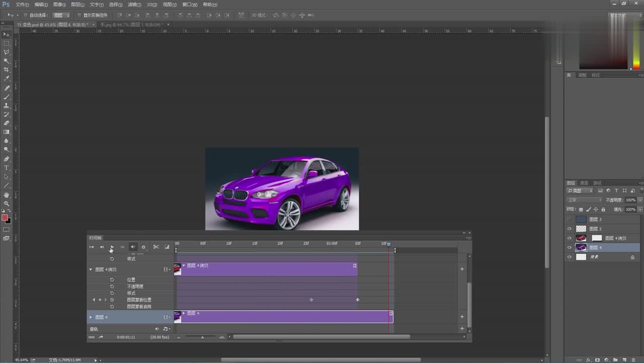Image resolution: width=644 pixels, height=363 pixels.
Task: Select the Rectangular Marquee tool
Action: click(7, 43)
